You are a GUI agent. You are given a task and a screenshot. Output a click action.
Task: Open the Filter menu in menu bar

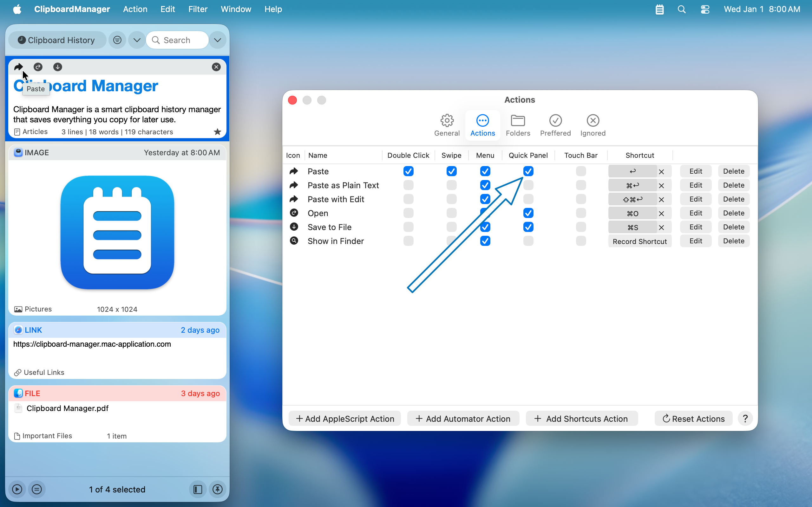click(198, 9)
